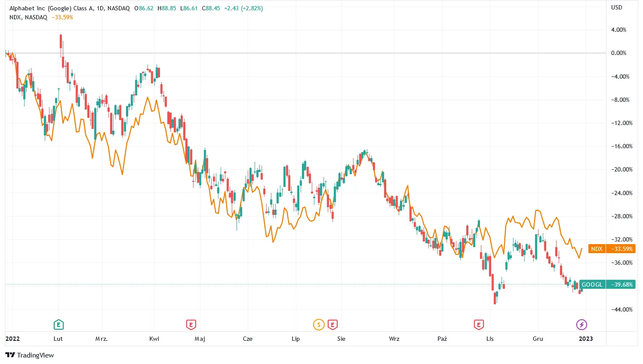Image resolution: width=643 pixels, height=364 pixels.
Task: Click the Paź month label
Action: coord(442,339)
